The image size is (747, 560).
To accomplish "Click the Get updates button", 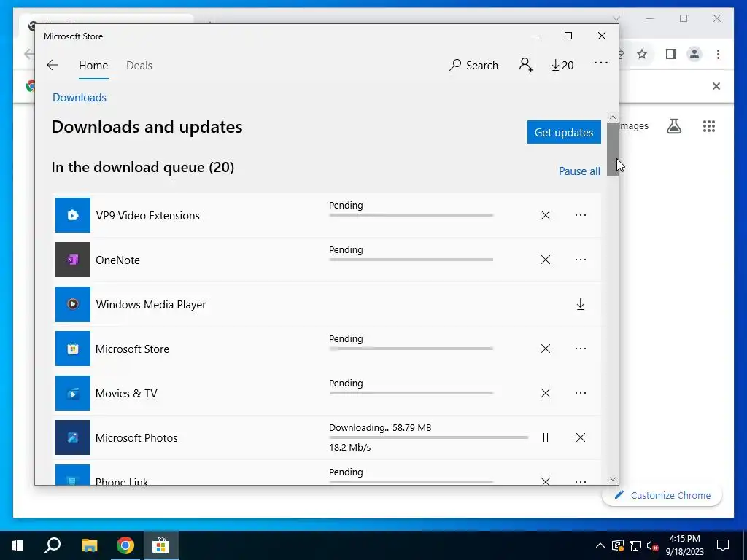I will (564, 132).
